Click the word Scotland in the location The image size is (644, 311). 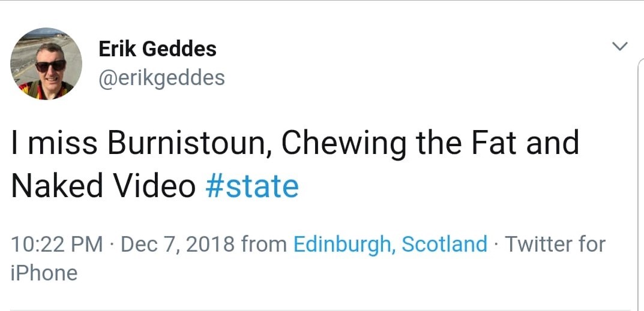(444, 244)
